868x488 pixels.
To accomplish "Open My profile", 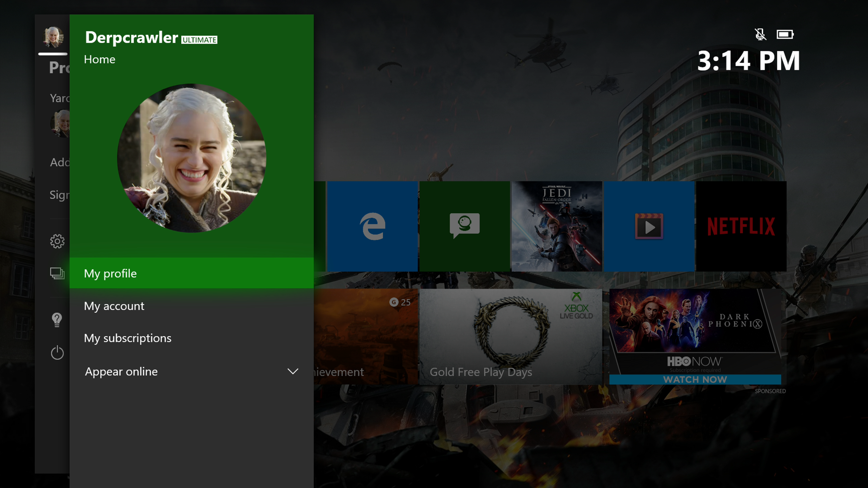I will pyautogui.click(x=191, y=273).
